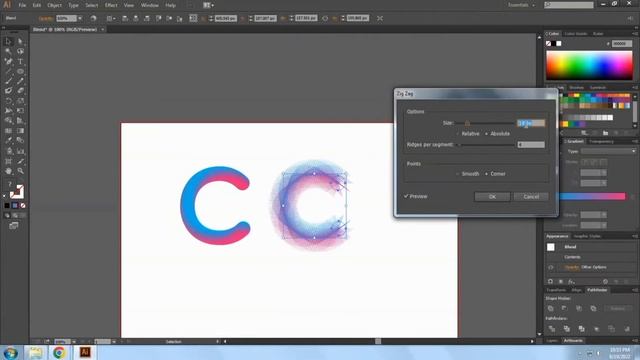Select the Hand tool
Viewport: 640px width, 360px height.
(x=8, y=171)
